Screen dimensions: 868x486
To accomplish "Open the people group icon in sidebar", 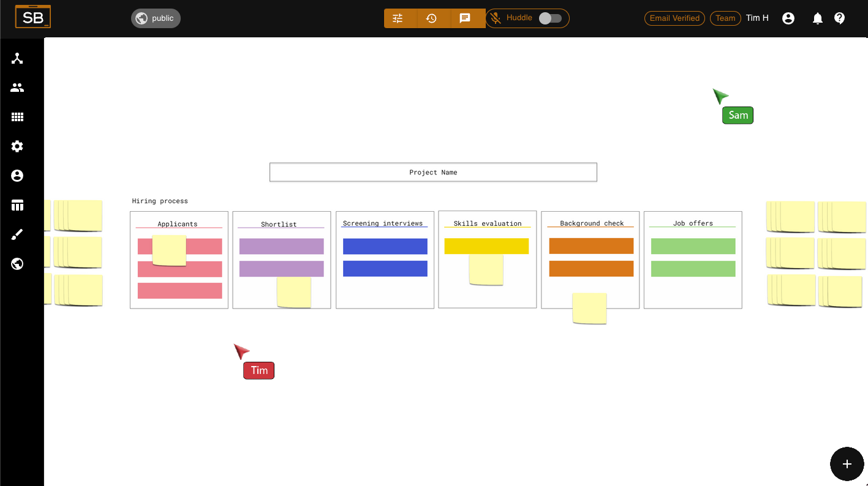I will (x=17, y=88).
